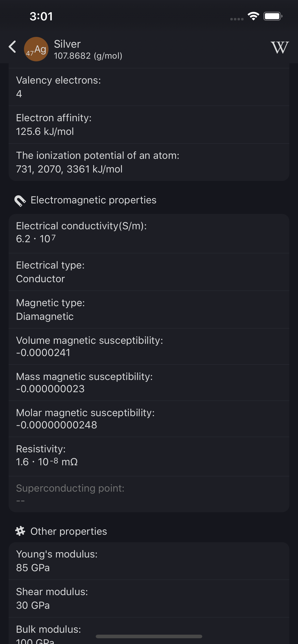
Task: Tap the Wi-Fi status icon
Action: 253,17
